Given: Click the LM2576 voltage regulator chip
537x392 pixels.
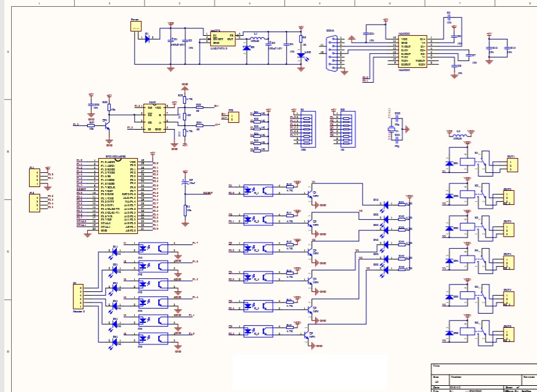Looking at the screenshot, I should 222,38.
